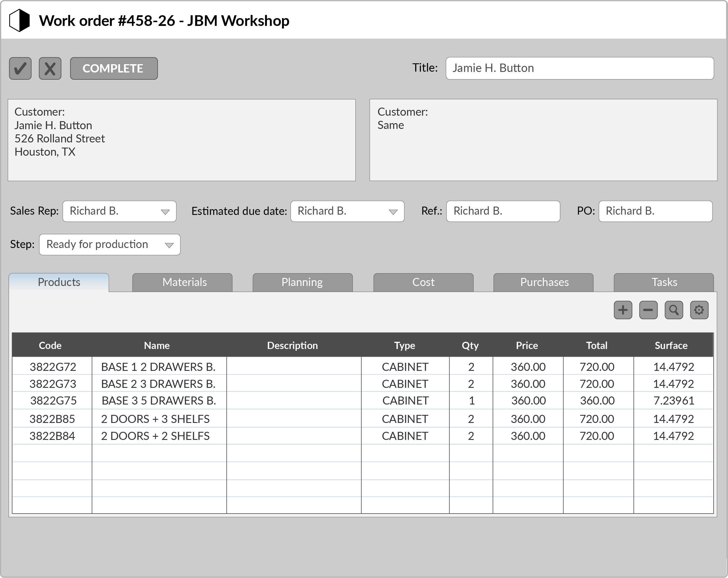
Task: Click the PO input field
Action: tap(656, 211)
